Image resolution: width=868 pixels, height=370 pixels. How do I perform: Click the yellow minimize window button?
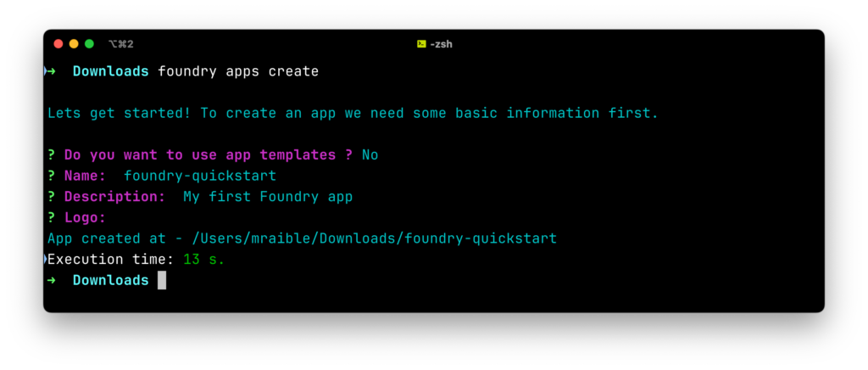(74, 44)
